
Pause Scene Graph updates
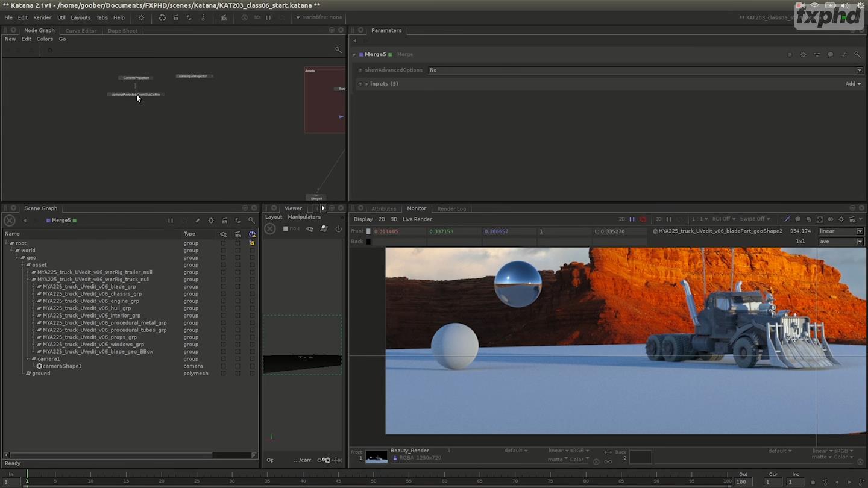170,221
